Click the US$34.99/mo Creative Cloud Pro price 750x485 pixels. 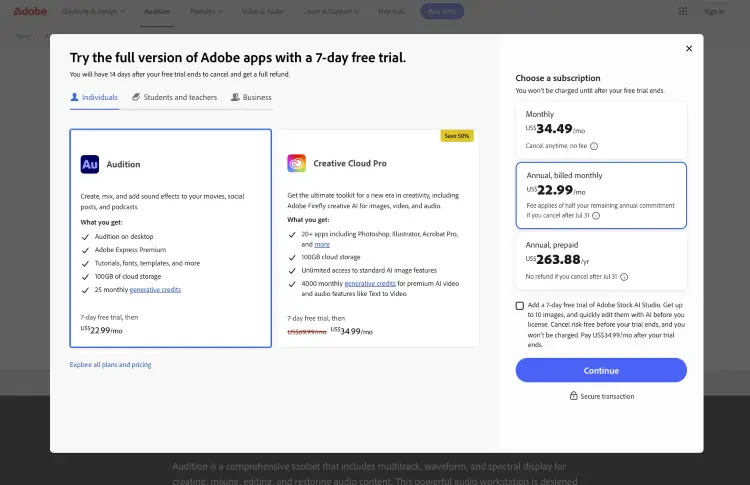pyautogui.click(x=352, y=331)
